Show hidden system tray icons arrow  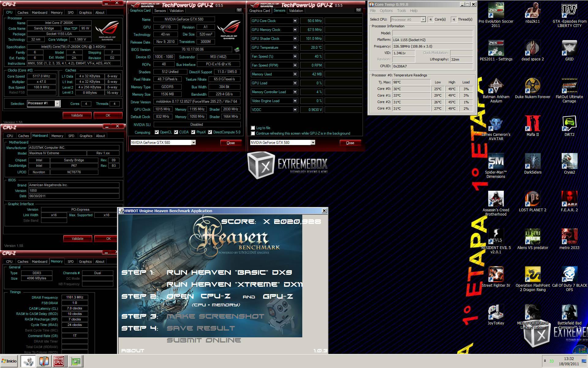pyautogui.click(x=545, y=361)
